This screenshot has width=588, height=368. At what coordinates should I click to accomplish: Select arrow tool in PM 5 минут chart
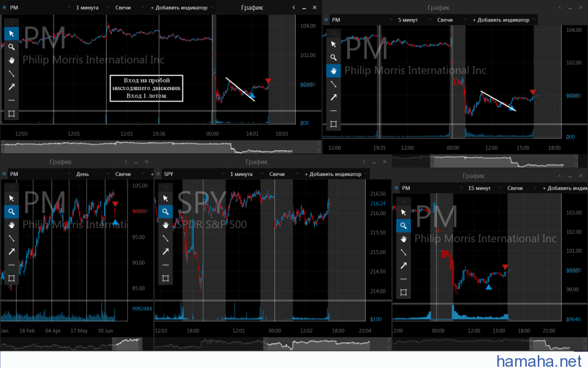pos(333,98)
